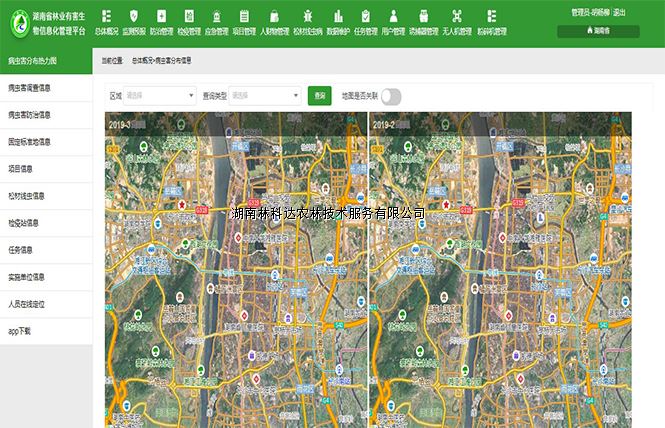
Task: Expand the 查询类型 query type dropdown
Action: (264, 96)
